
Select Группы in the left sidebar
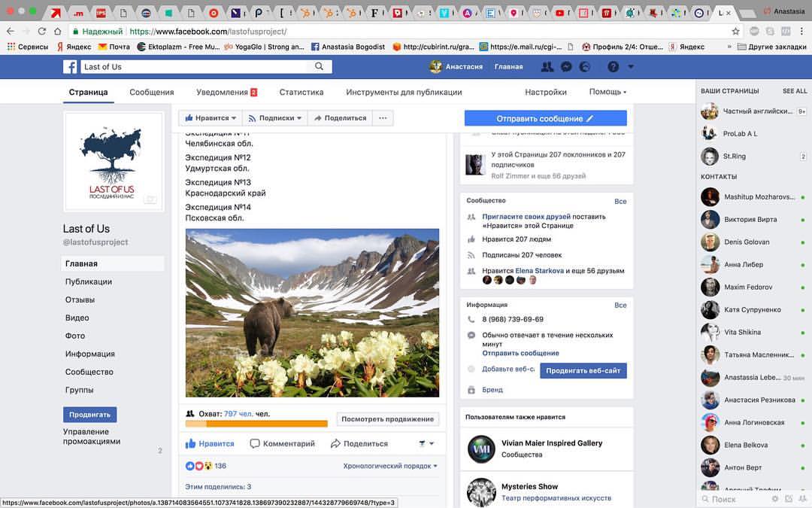coord(79,390)
